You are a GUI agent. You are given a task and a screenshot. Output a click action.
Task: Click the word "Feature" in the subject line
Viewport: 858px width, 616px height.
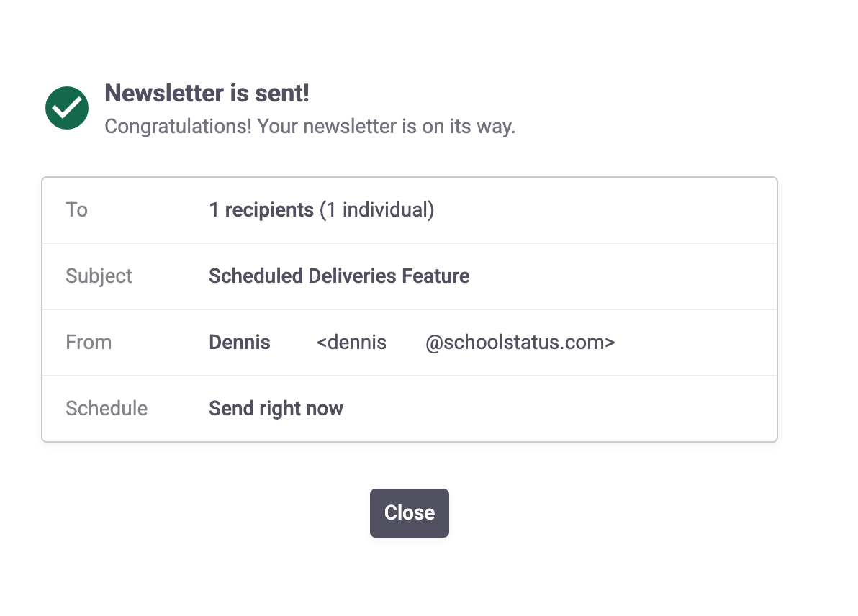pos(436,276)
